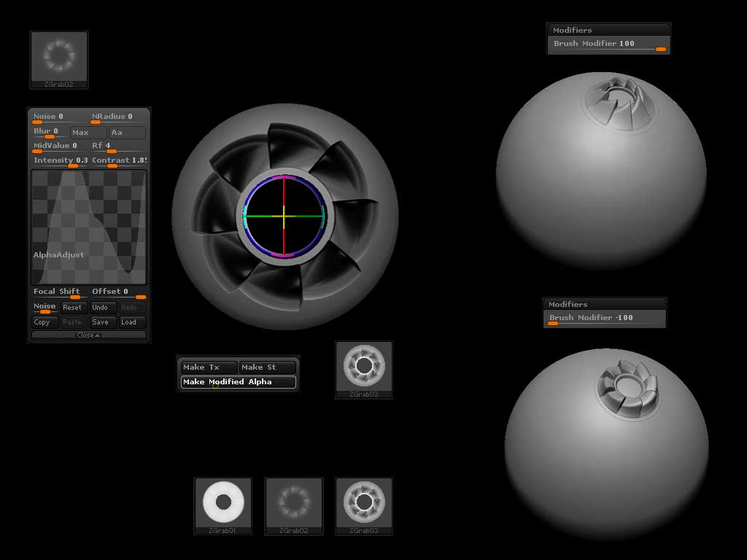The height and width of the screenshot is (560, 747).
Task: Toggle the Max option
Action: coord(88,133)
